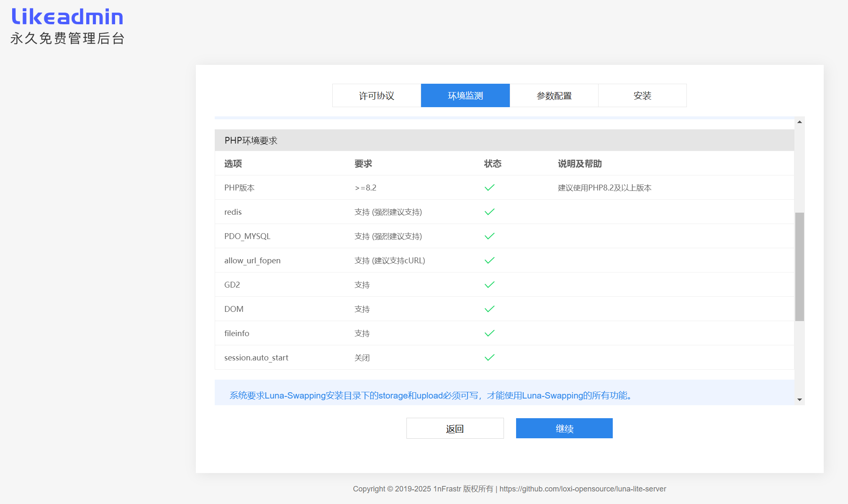This screenshot has height=504, width=848.
Task: Open the 许可协议 tab
Action: (x=376, y=95)
